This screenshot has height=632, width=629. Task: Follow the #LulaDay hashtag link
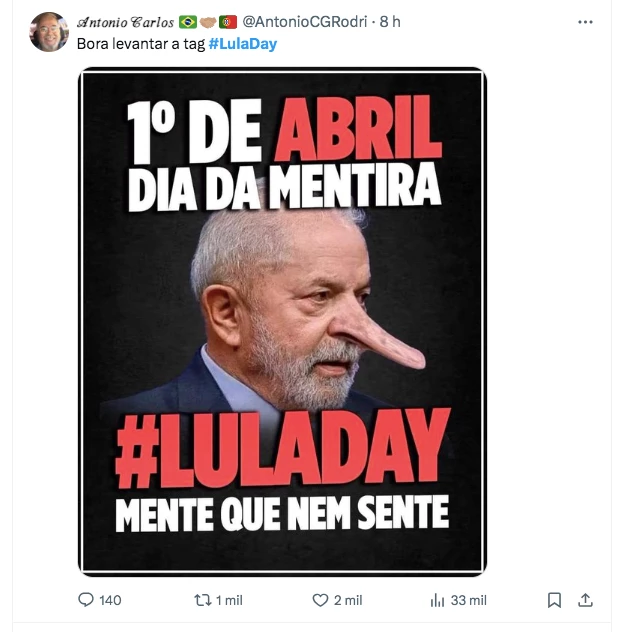tap(243, 44)
